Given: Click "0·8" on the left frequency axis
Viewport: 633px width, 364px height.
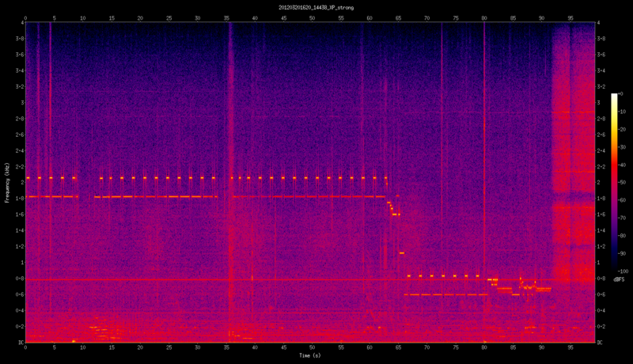Looking at the screenshot, I should pyautogui.click(x=20, y=279).
